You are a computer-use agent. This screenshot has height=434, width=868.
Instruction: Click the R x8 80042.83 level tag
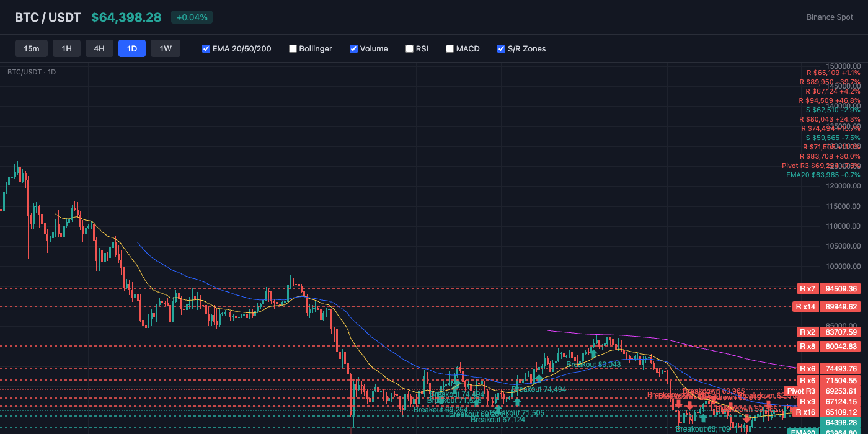point(829,346)
